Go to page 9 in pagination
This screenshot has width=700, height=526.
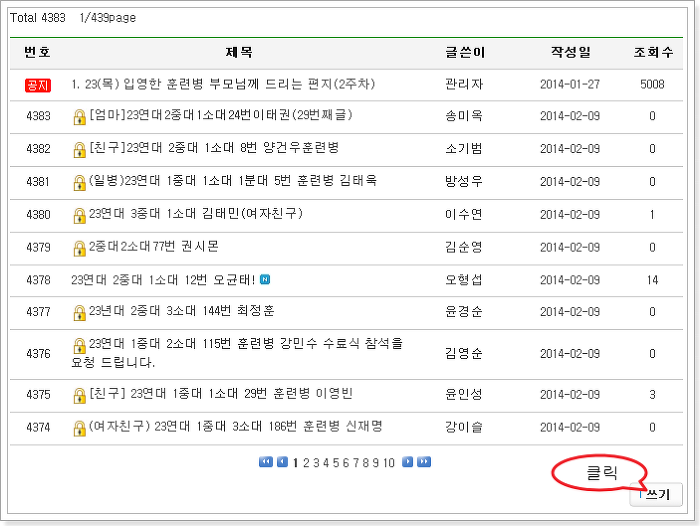click(x=375, y=463)
